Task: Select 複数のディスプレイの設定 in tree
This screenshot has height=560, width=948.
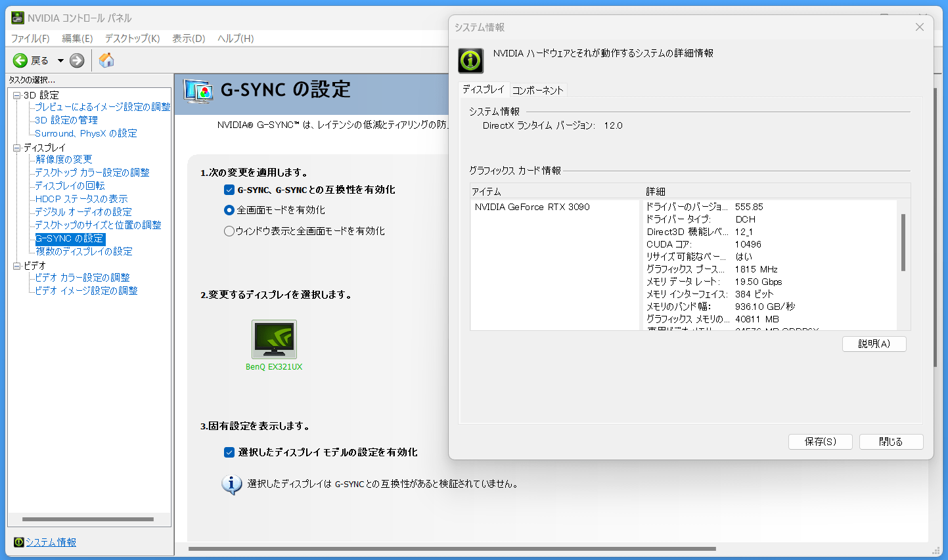Action: [84, 251]
